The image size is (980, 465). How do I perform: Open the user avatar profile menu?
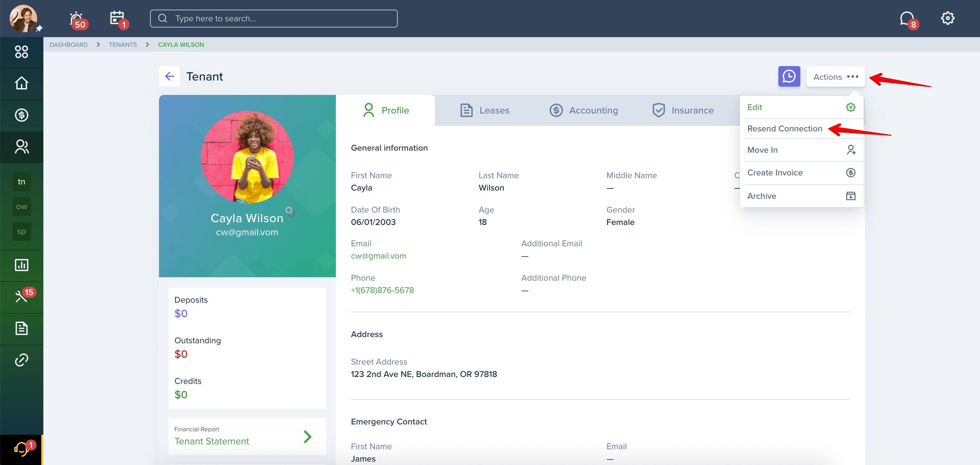pyautogui.click(x=23, y=18)
